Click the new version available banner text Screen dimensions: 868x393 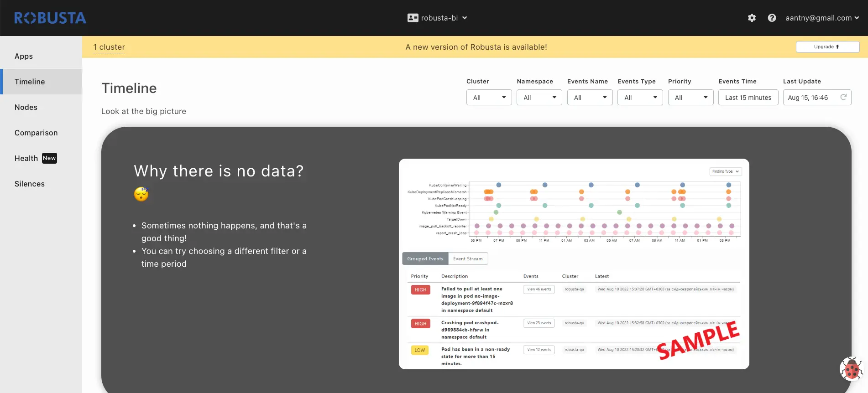[476, 47]
